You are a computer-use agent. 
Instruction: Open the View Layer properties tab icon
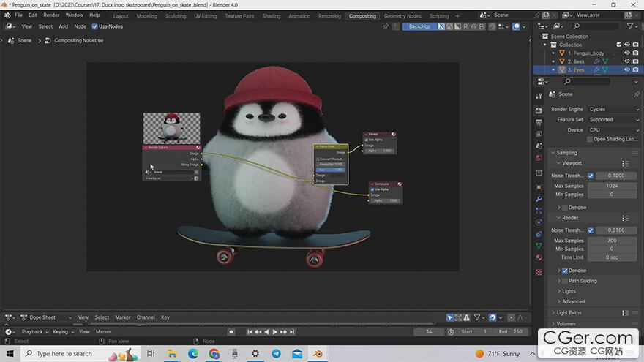[539, 135]
